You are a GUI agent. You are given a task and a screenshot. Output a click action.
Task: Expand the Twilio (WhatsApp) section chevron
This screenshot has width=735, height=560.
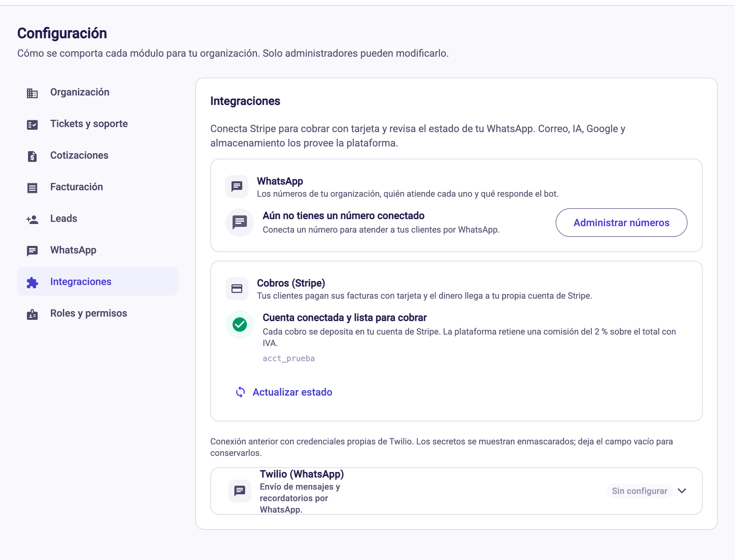[682, 491]
